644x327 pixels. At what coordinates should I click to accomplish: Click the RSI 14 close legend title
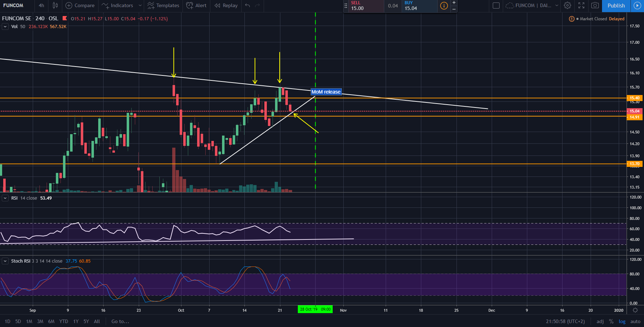pos(24,198)
